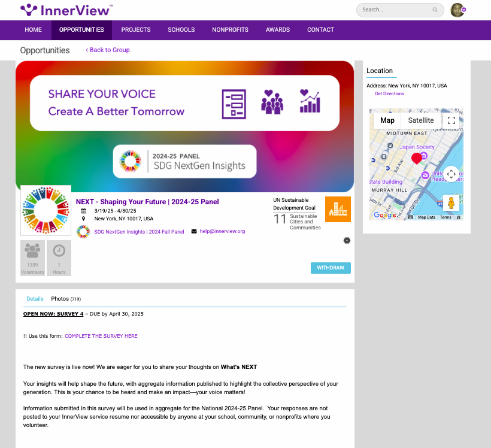
Task: Open the user profile avatar menu
Action: pos(458,10)
